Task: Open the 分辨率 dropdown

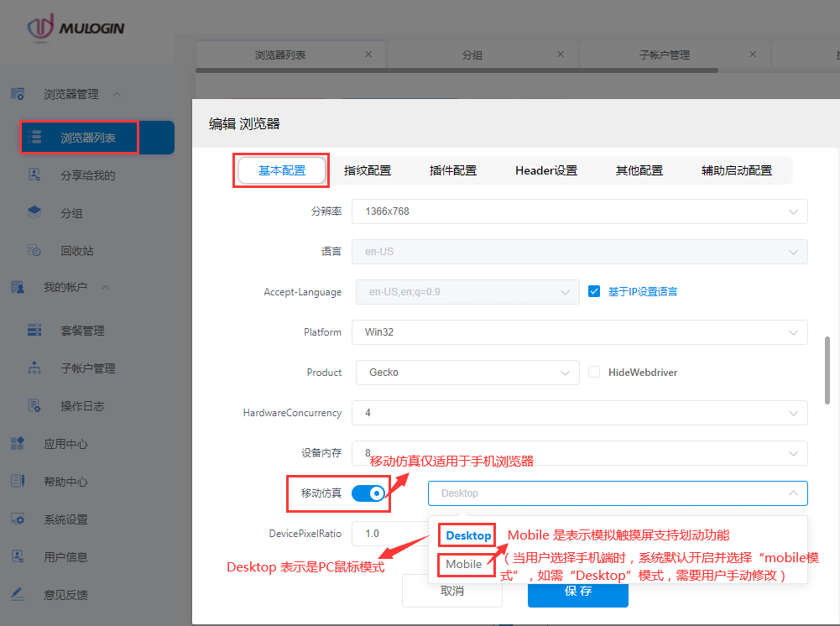Action: click(x=580, y=211)
